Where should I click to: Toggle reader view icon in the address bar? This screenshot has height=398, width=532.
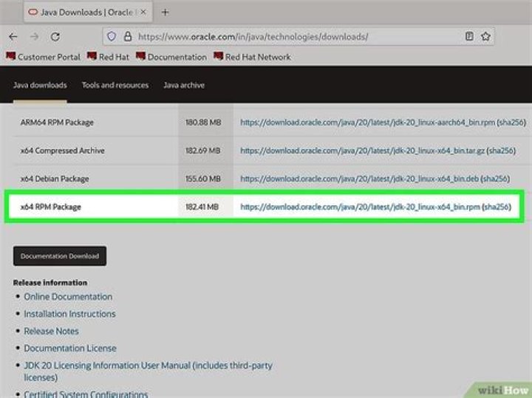point(469,36)
